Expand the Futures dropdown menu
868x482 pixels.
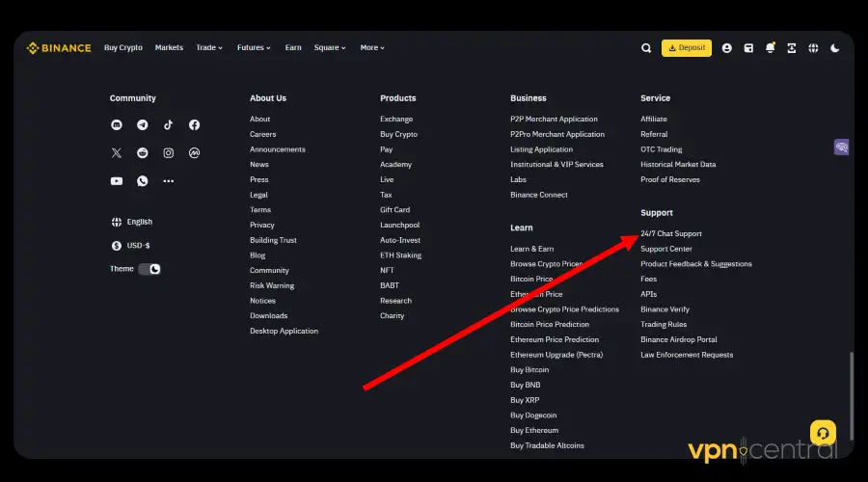click(254, 48)
